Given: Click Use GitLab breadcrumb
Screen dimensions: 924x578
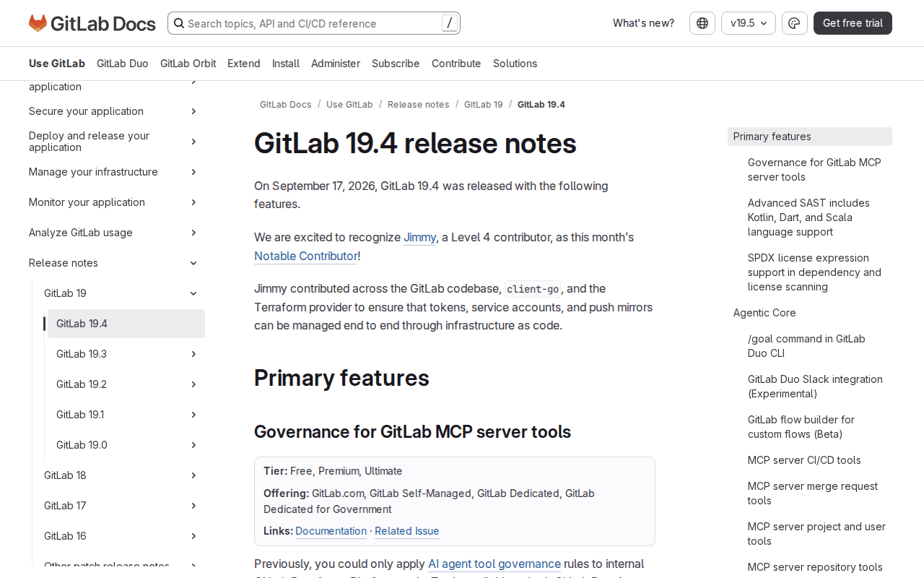Looking at the screenshot, I should [349, 105].
